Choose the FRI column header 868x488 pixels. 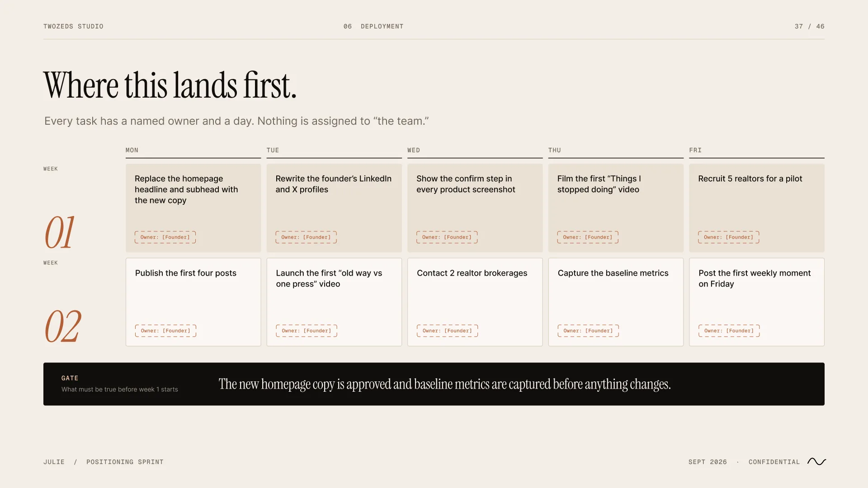click(x=695, y=150)
